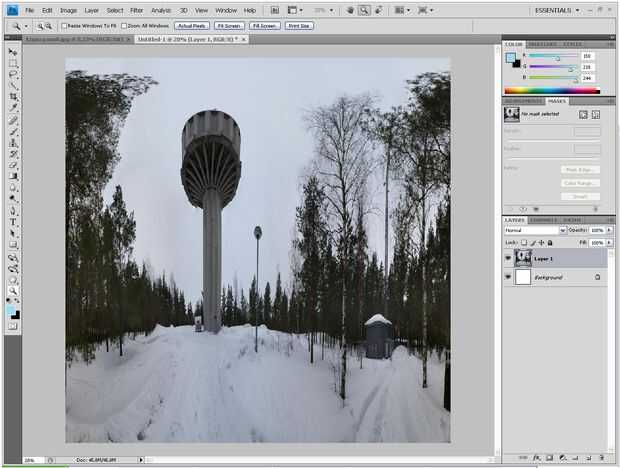Enable Zoom All Windows checkbox

coord(124,26)
